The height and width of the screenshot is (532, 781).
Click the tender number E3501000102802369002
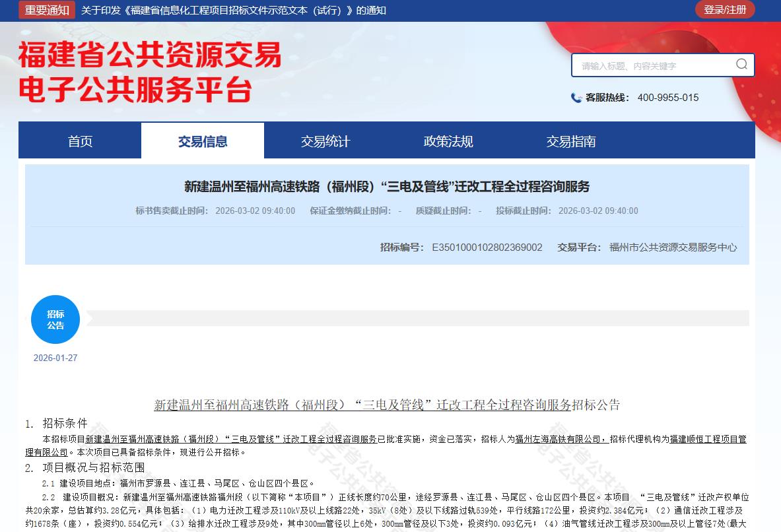[487, 248]
